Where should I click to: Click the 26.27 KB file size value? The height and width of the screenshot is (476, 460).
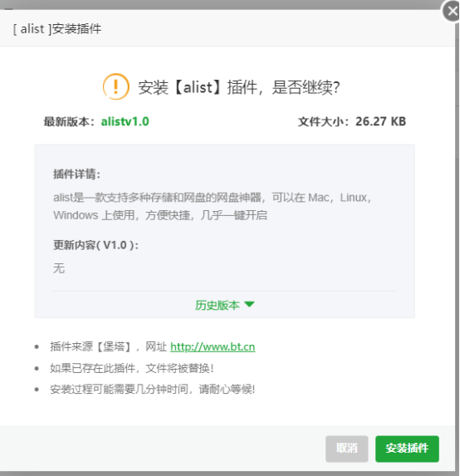[380, 121]
